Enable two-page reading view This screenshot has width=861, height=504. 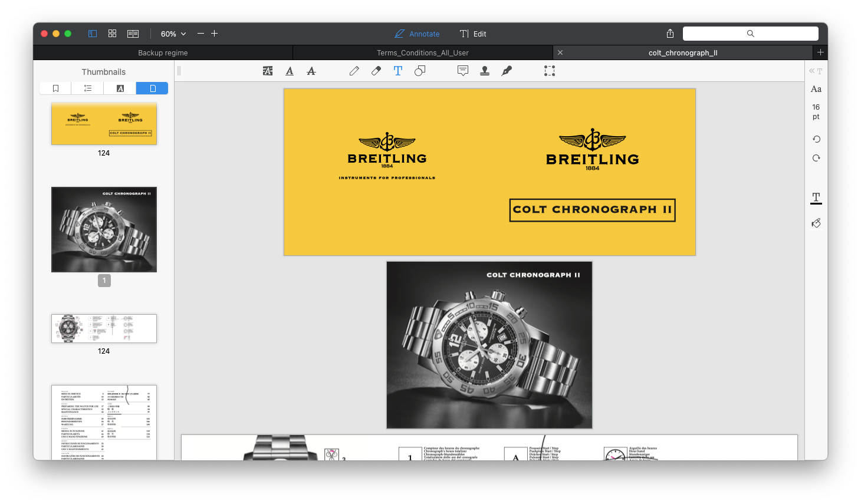(133, 34)
